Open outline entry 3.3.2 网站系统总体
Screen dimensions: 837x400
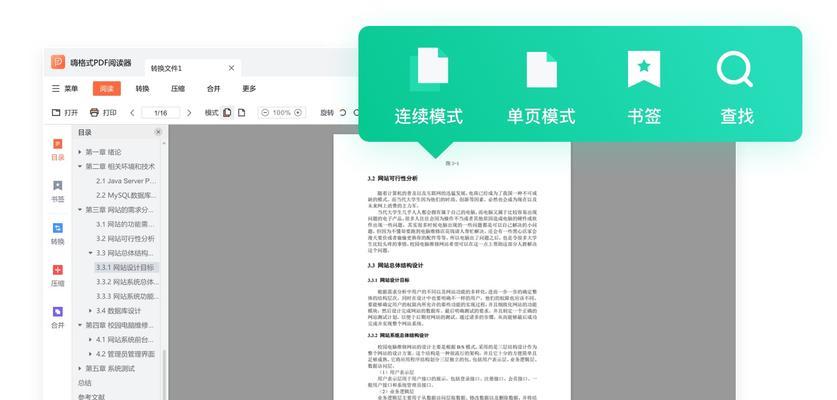tap(127, 282)
